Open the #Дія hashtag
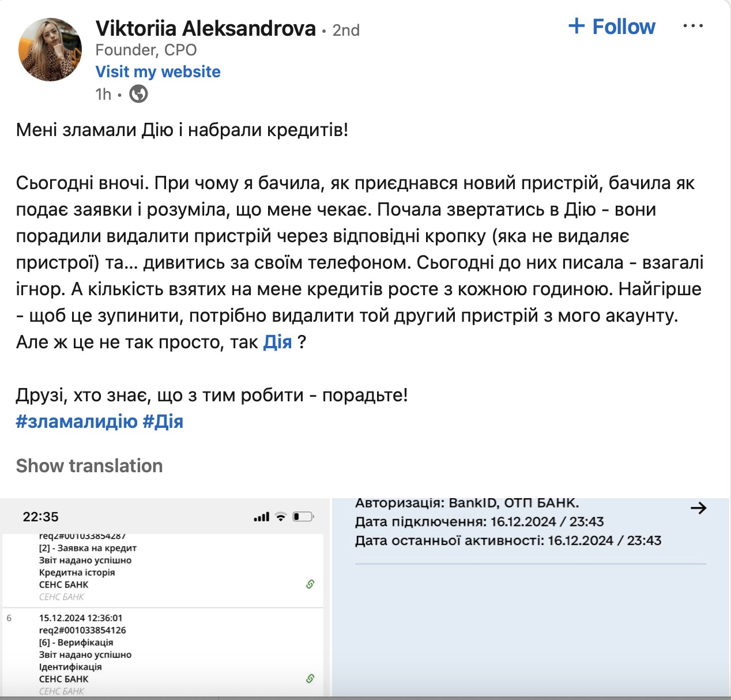The height and width of the screenshot is (700, 731). (x=163, y=421)
